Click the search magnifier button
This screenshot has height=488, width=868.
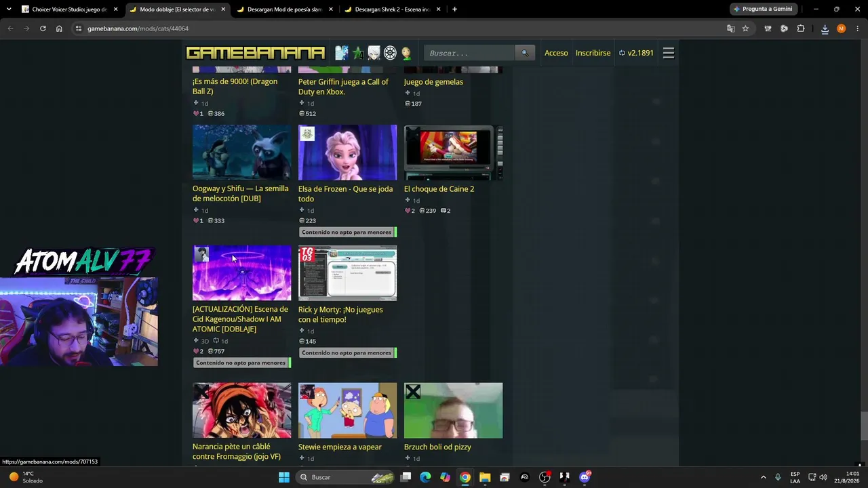(524, 53)
